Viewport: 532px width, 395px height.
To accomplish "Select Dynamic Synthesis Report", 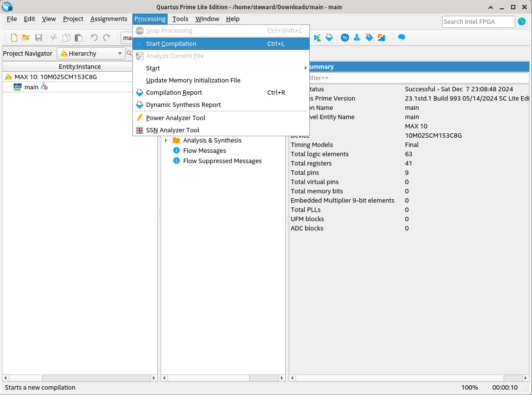I will (x=221, y=105).
